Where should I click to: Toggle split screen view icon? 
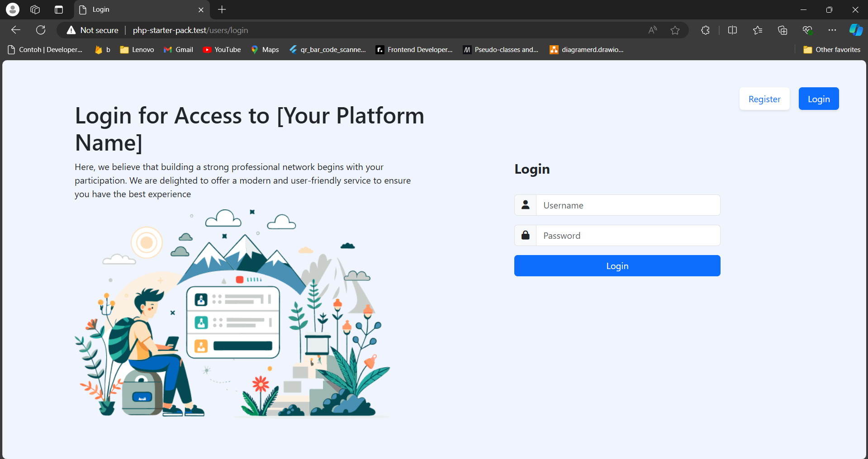(732, 30)
